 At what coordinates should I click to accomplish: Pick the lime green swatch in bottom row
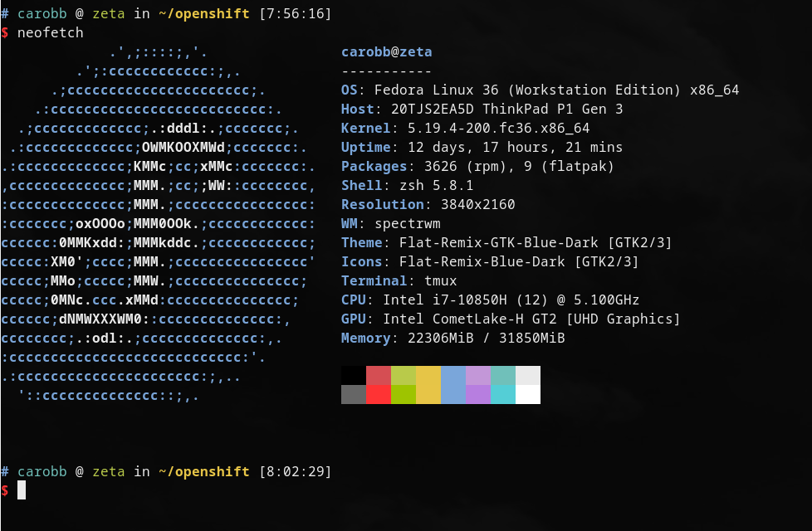tap(404, 394)
